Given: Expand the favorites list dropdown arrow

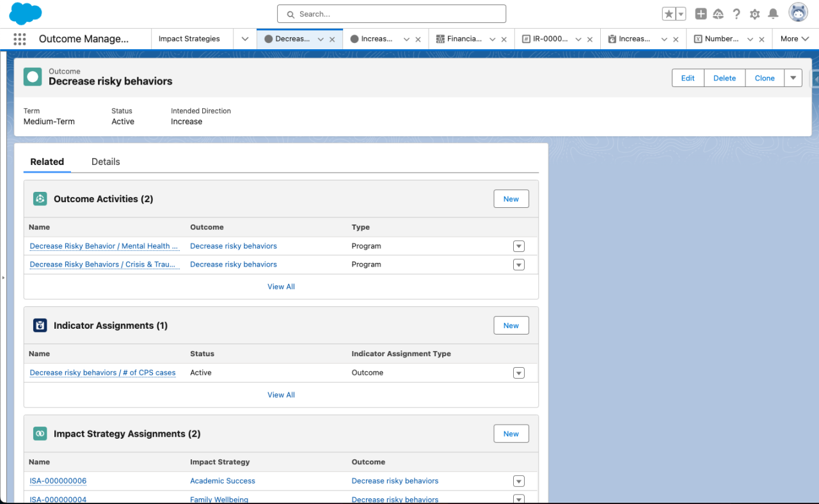Looking at the screenshot, I should click(x=681, y=14).
